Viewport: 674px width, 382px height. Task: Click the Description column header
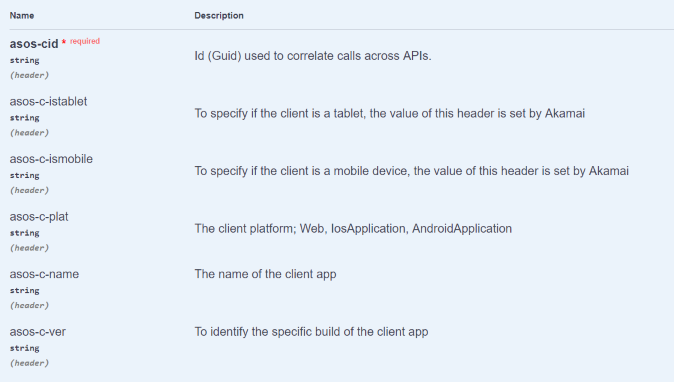[x=219, y=15]
